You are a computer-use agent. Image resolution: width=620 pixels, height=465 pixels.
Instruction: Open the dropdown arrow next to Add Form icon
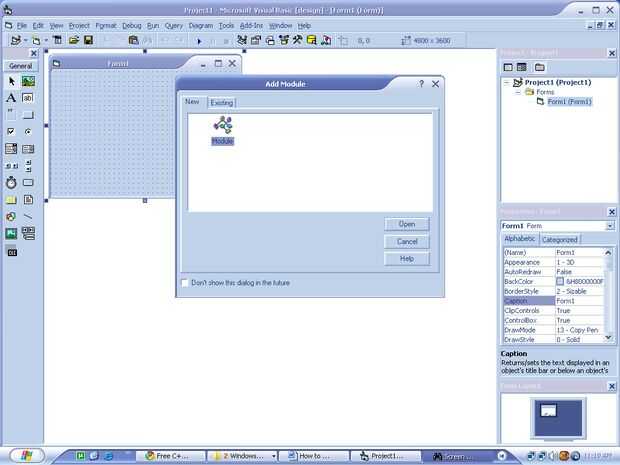tap(46, 40)
